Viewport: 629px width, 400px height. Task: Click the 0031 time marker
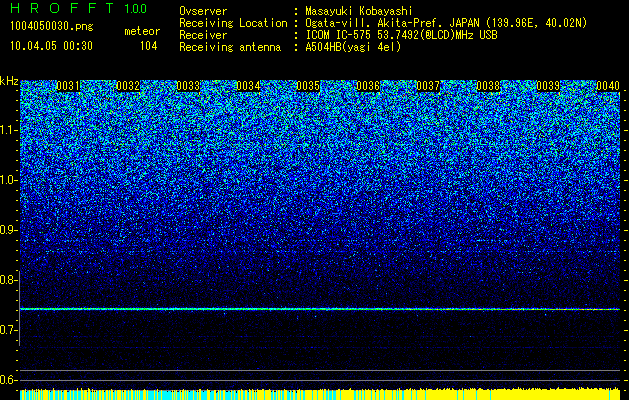click(68, 86)
